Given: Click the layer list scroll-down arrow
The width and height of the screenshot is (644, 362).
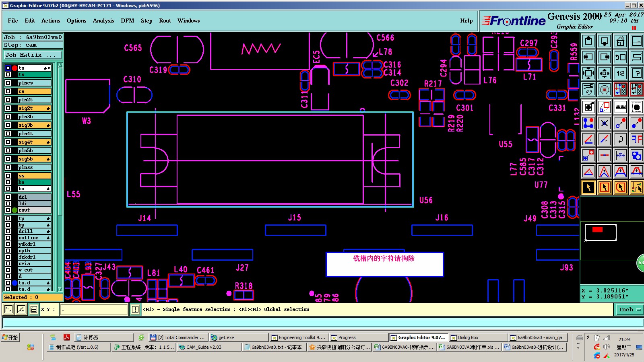Looking at the screenshot, I should [60, 289].
